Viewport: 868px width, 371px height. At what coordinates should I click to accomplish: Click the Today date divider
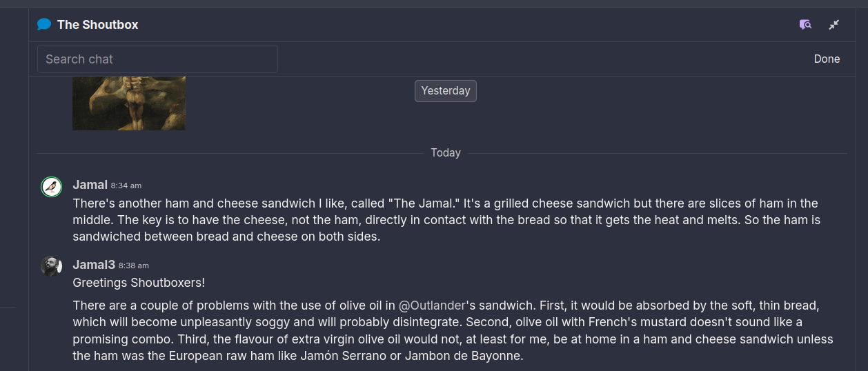click(445, 153)
